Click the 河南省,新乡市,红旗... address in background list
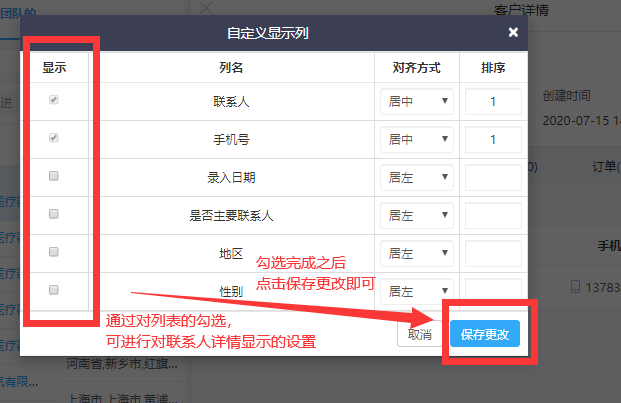 122,363
